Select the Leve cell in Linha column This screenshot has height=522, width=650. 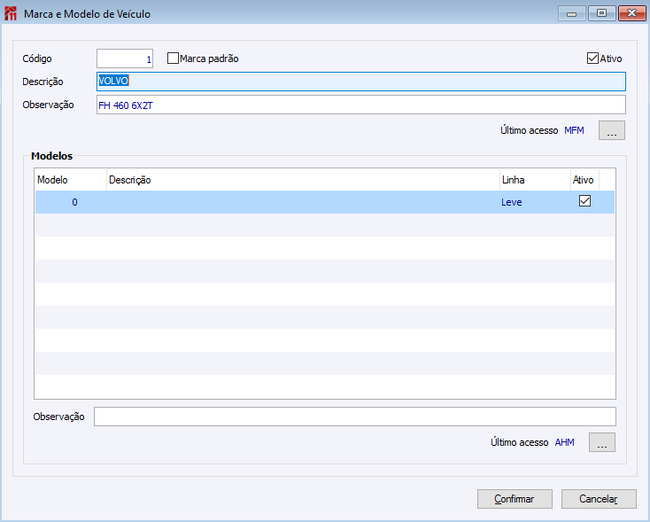[535, 202]
